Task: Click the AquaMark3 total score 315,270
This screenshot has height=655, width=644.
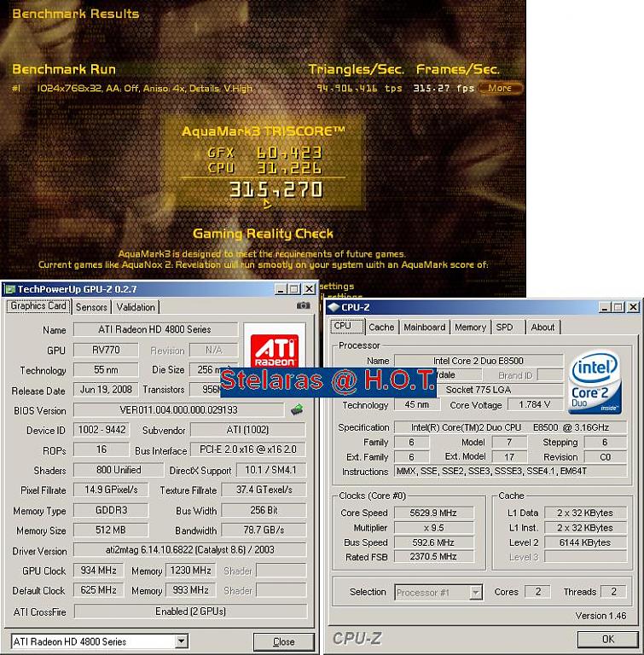Action: (276, 190)
